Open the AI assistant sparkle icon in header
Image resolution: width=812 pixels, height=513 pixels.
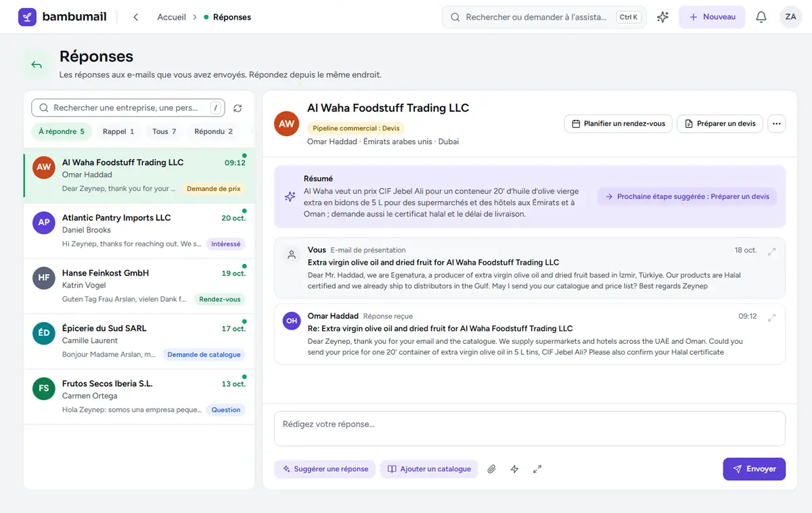click(x=662, y=17)
